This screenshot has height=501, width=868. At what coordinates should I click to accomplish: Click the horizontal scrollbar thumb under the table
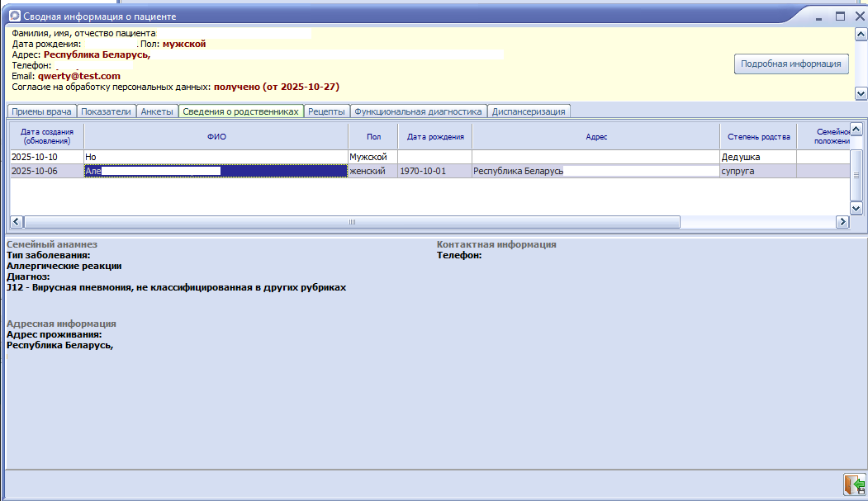(352, 222)
